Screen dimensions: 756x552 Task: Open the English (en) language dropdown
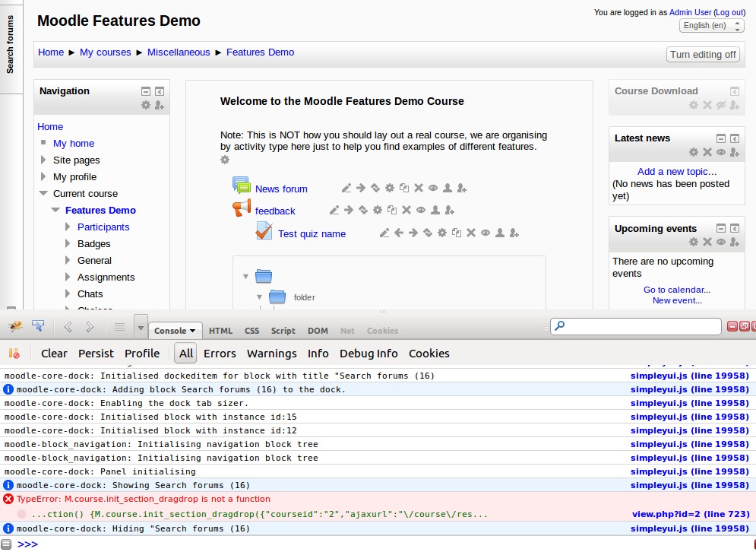(x=710, y=26)
